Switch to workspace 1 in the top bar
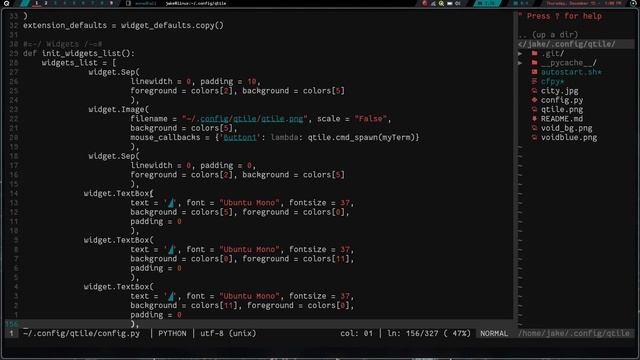 [37, 3]
